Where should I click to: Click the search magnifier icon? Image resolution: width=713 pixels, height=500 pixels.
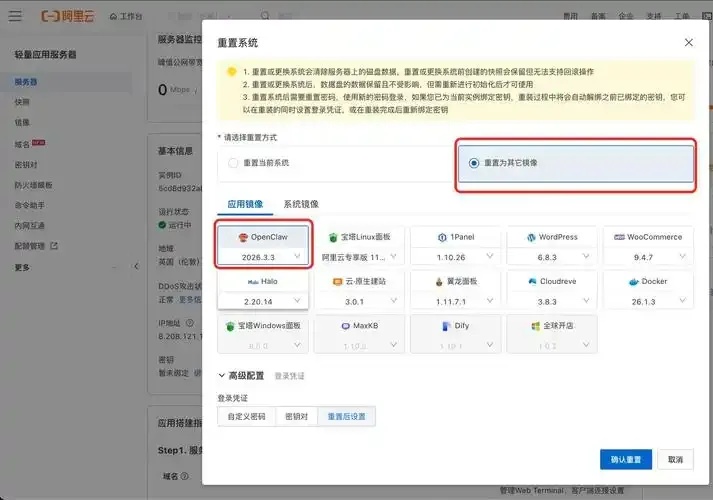pos(265,16)
